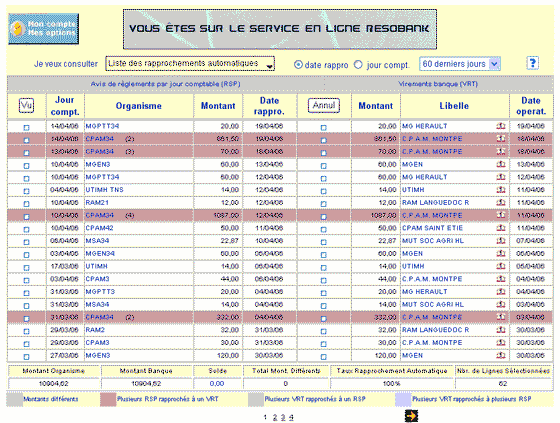Screen dimensions: 560x423
Task: Click the 'Date operat.' column header
Action: [531, 106]
